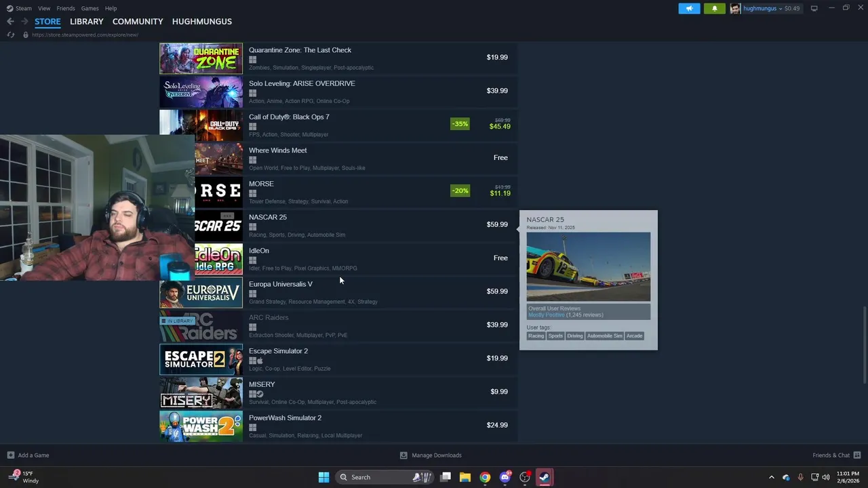Open the Help menu
Image resolution: width=868 pixels, height=488 pixels.
pyautogui.click(x=111, y=8)
